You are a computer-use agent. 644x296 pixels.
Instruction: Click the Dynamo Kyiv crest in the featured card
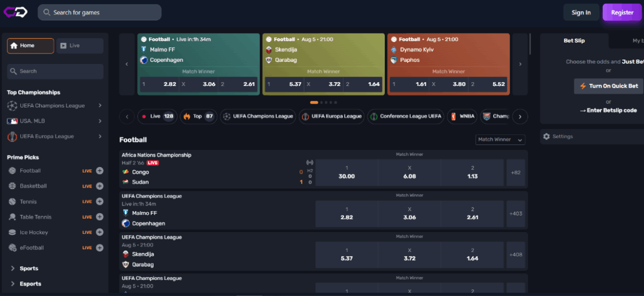pyautogui.click(x=394, y=50)
